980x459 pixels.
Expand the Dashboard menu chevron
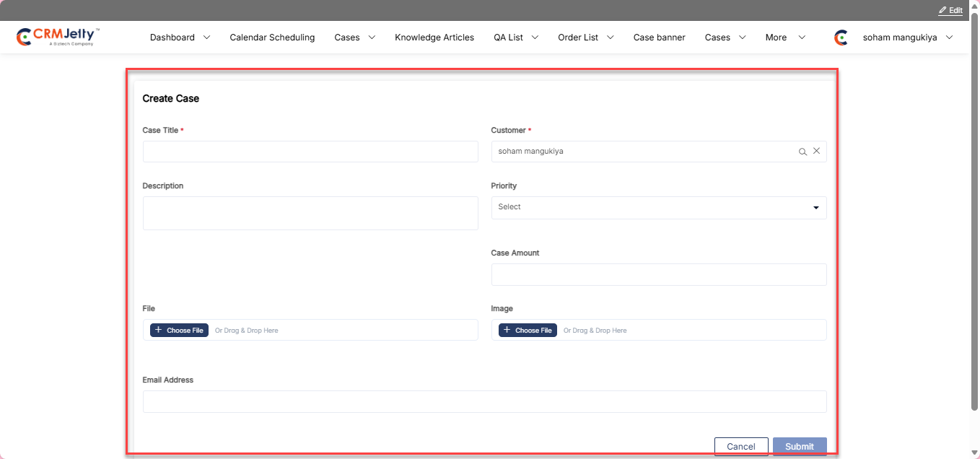[x=206, y=38]
